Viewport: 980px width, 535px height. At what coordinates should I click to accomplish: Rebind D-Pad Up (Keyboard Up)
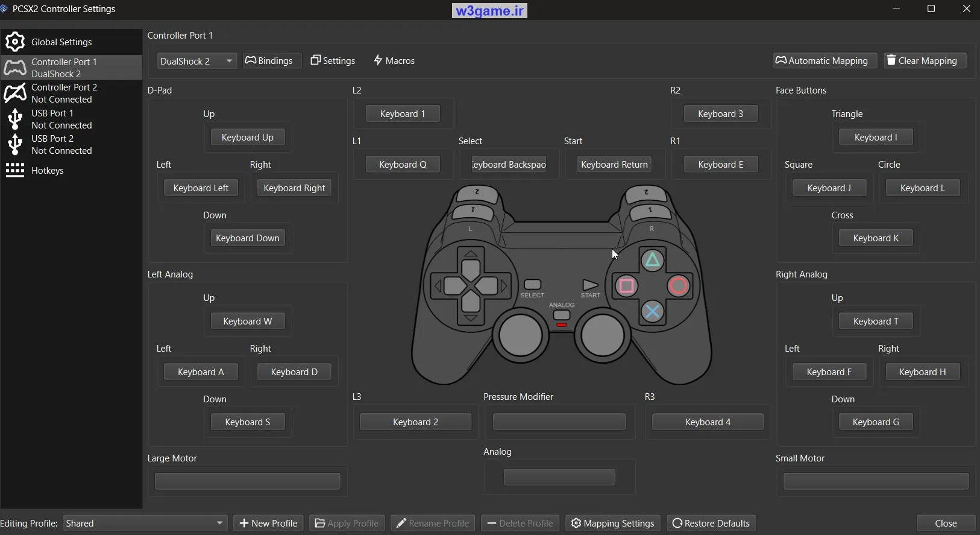point(248,137)
